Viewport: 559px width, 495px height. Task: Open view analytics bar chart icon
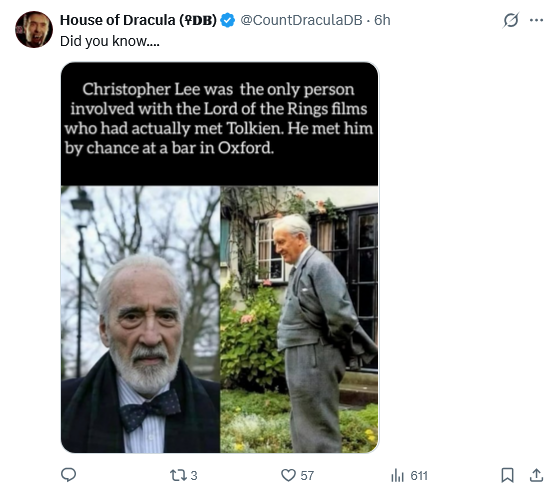tap(398, 475)
